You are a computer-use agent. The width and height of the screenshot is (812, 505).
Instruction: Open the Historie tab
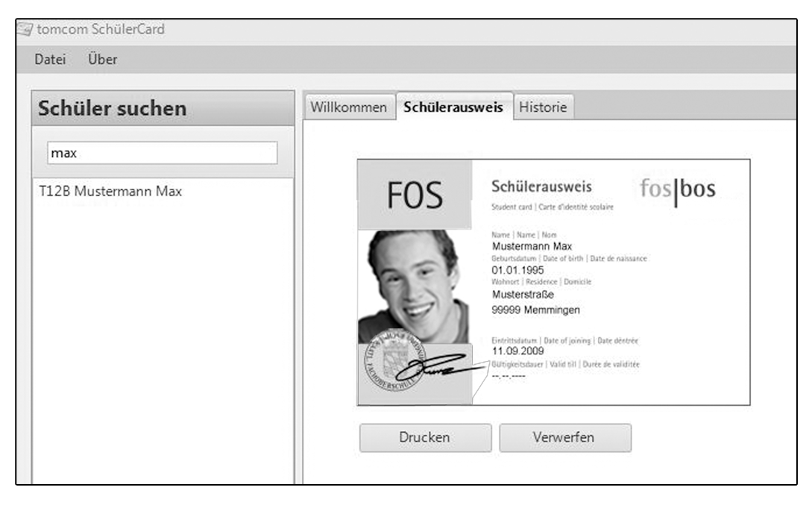pyautogui.click(x=542, y=107)
